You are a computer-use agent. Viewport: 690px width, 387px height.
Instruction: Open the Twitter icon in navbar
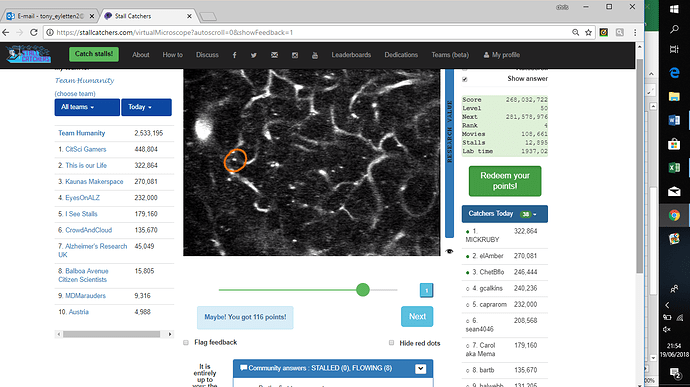tap(254, 55)
